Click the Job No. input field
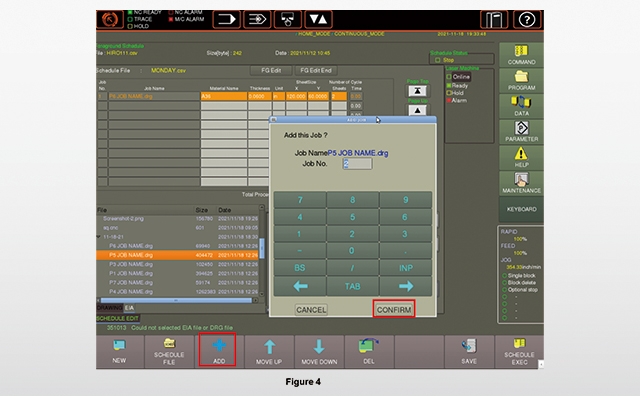Viewport: 640px width, 396px height. (x=357, y=164)
